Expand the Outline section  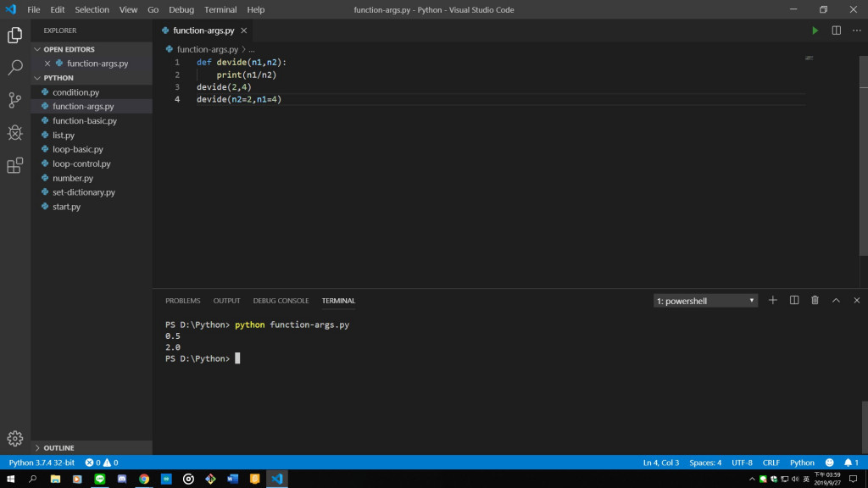[92, 447]
